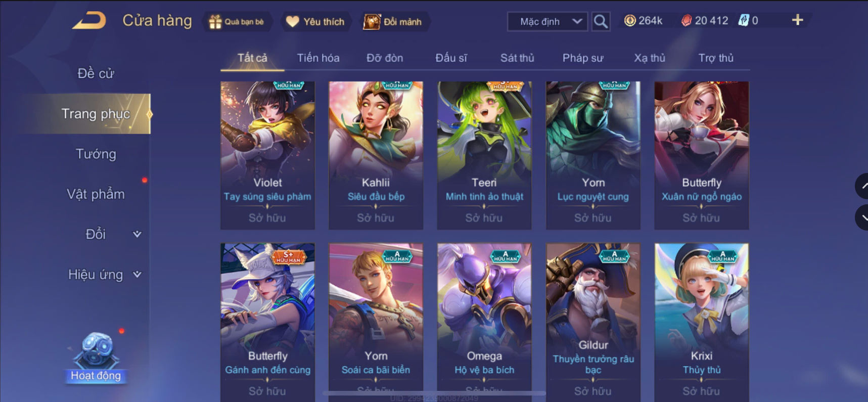The width and height of the screenshot is (868, 402).
Task: Select the Tiến hóa category tab
Action: (318, 58)
